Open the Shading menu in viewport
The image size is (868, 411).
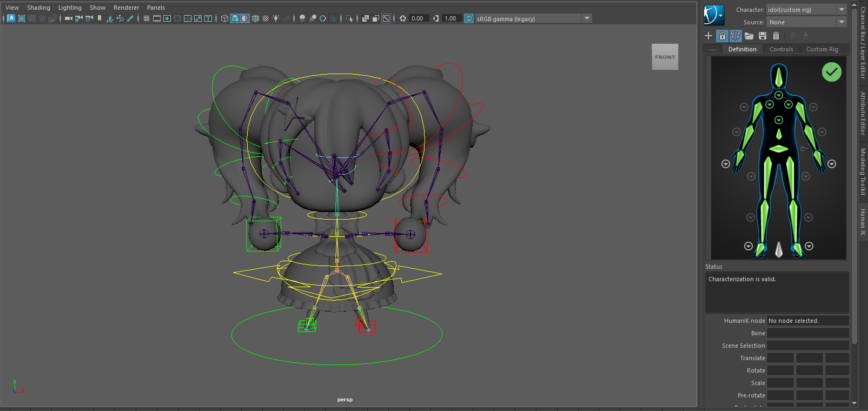[x=38, y=8]
